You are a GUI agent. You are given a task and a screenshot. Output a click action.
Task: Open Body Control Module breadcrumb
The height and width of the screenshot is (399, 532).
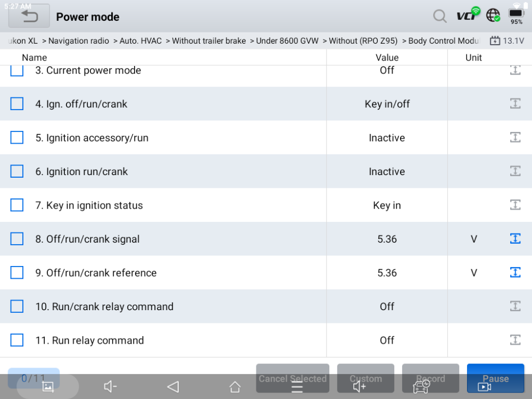444,41
